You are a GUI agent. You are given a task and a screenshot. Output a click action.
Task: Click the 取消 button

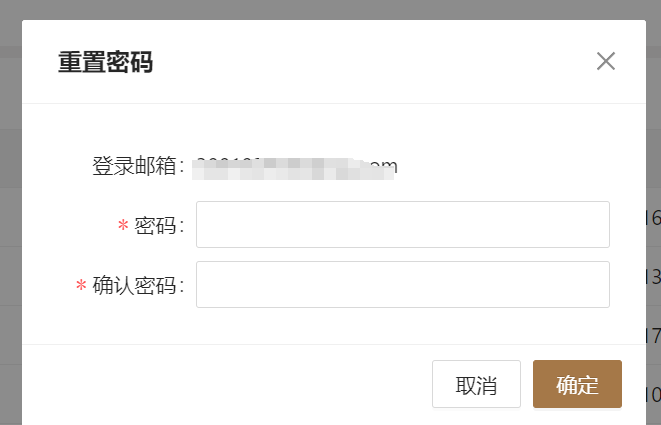pyautogui.click(x=476, y=384)
